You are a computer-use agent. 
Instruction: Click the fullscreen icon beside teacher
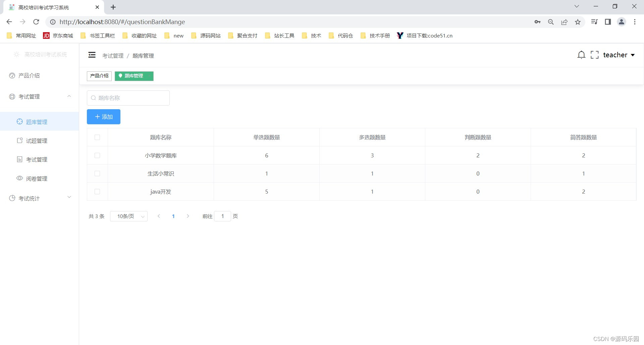click(x=594, y=55)
